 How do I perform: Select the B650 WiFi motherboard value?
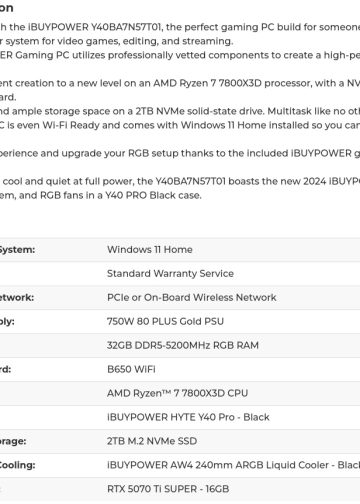click(131, 369)
